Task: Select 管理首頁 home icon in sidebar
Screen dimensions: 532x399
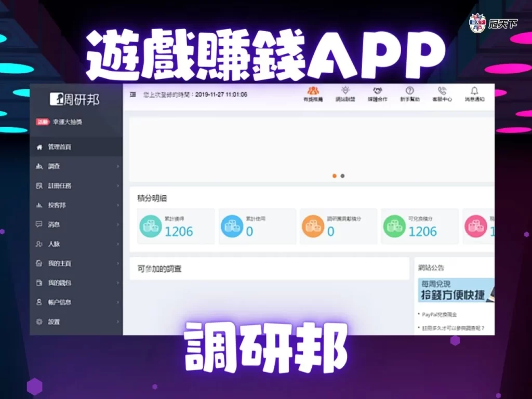Action: (39, 147)
